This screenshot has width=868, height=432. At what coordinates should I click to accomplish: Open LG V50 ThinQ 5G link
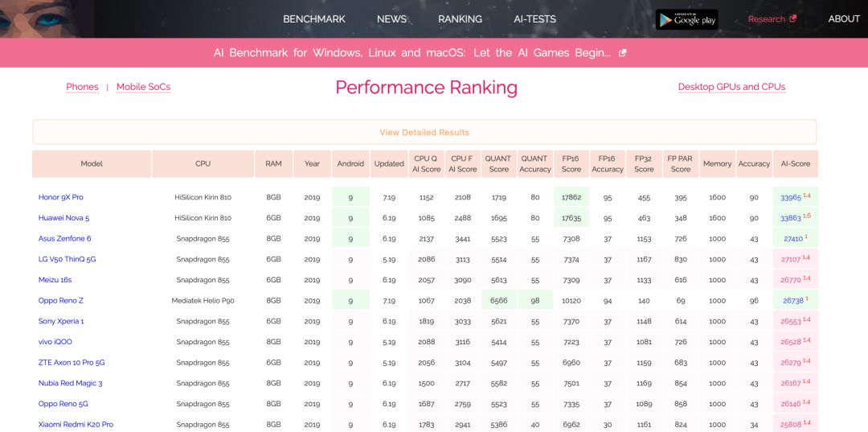point(67,259)
